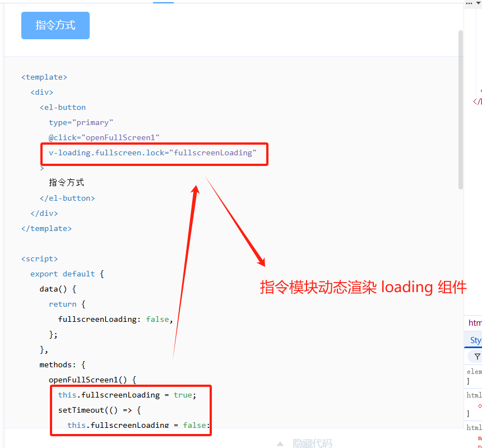
Task: Open the dropdown triangle beside the three-dot menu
Action: (x=479, y=3)
